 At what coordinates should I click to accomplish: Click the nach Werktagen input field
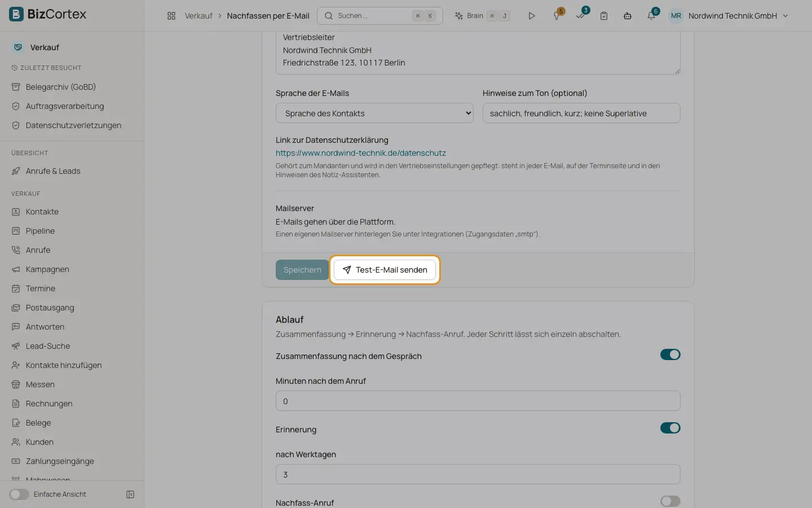coord(478,474)
